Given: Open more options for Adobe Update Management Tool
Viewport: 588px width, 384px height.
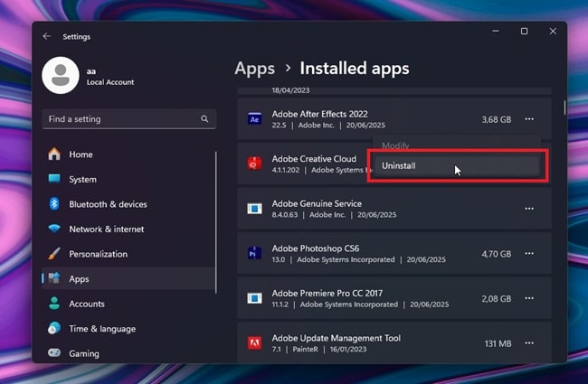Looking at the screenshot, I should click(529, 343).
